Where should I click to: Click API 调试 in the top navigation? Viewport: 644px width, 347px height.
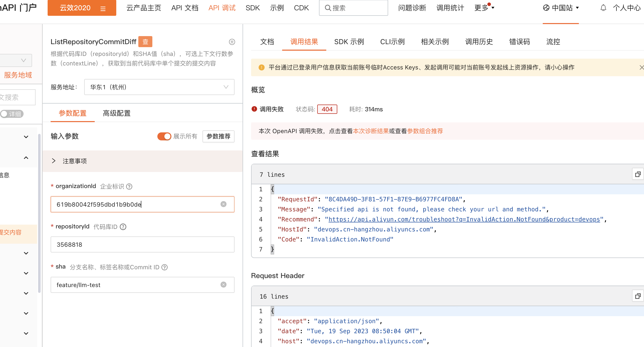pos(222,8)
